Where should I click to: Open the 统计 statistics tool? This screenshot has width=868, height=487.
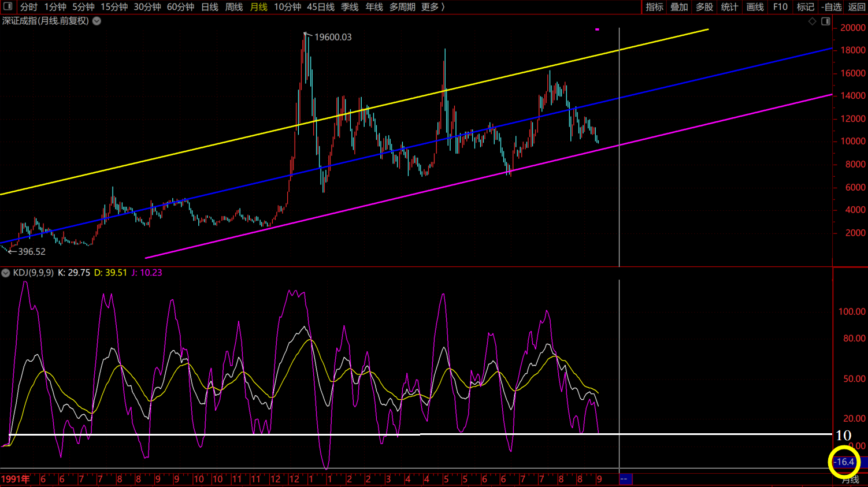point(729,7)
